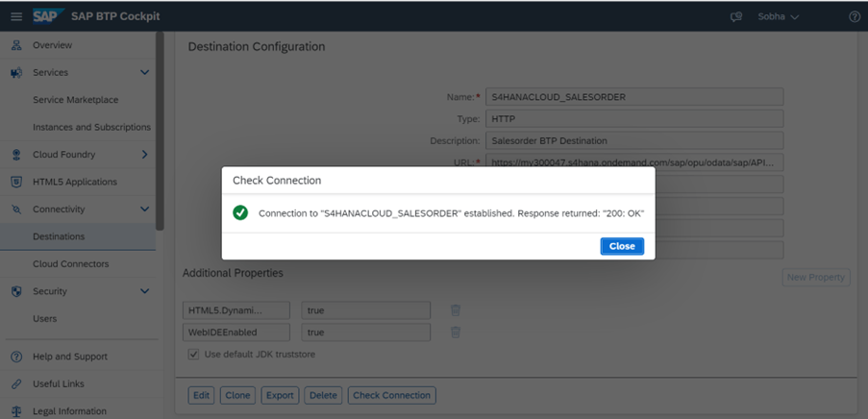Click the Name field S4HANACLOUD_SALESORDER
868x419 pixels.
coord(634,97)
